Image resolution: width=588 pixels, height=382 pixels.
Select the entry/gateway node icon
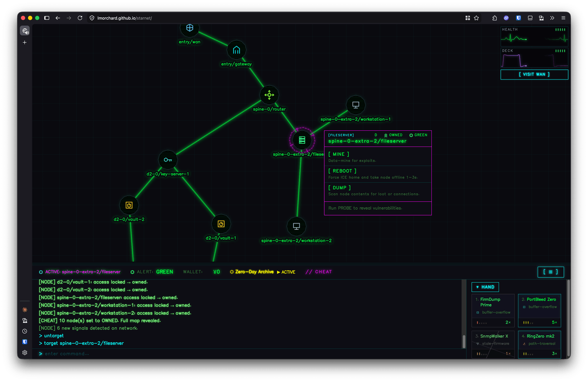click(x=236, y=50)
